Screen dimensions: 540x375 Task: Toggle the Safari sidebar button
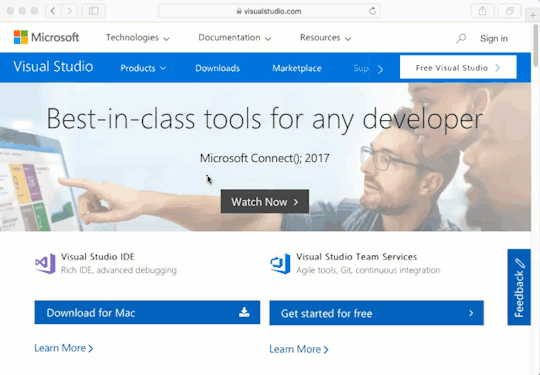pyautogui.click(x=94, y=11)
